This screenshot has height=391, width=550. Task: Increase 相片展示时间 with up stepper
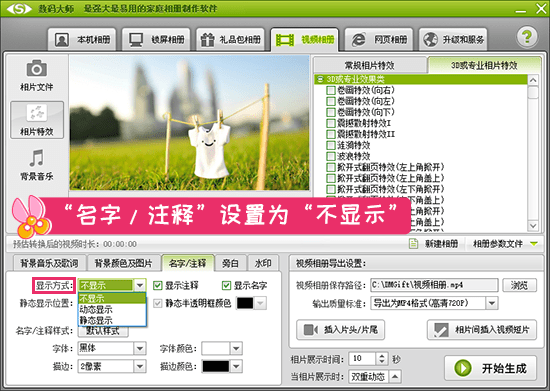[x=382, y=356]
